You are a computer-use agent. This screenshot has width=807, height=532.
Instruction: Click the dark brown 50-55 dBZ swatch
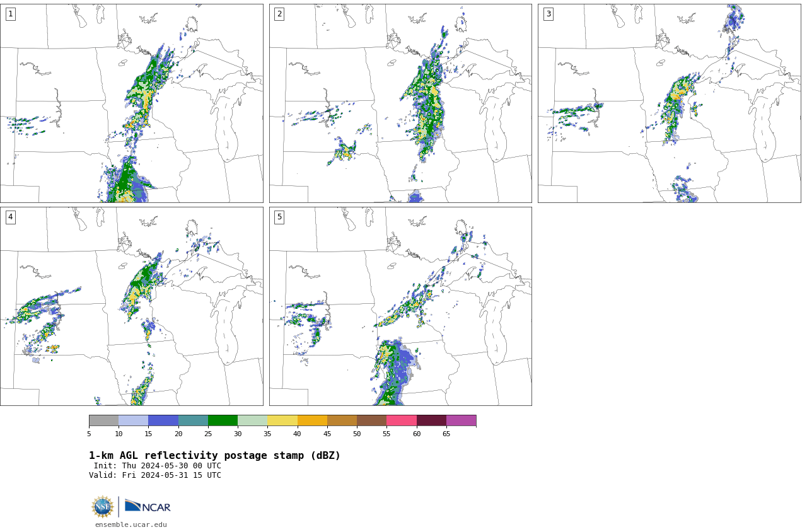point(372,420)
